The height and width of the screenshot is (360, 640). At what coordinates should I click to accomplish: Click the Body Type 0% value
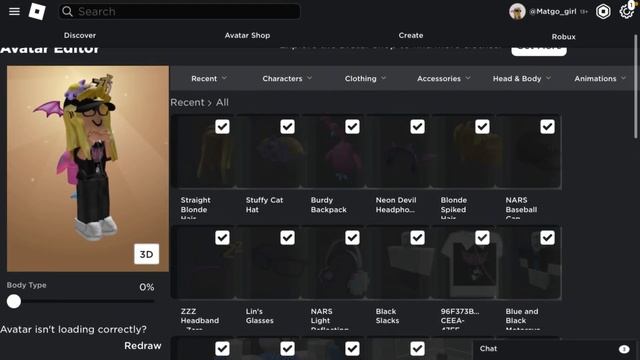tap(147, 287)
